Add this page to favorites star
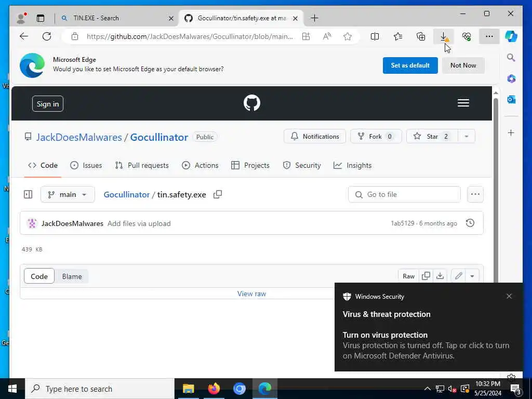This screenshot has height=399, width=532. point(348,36)
